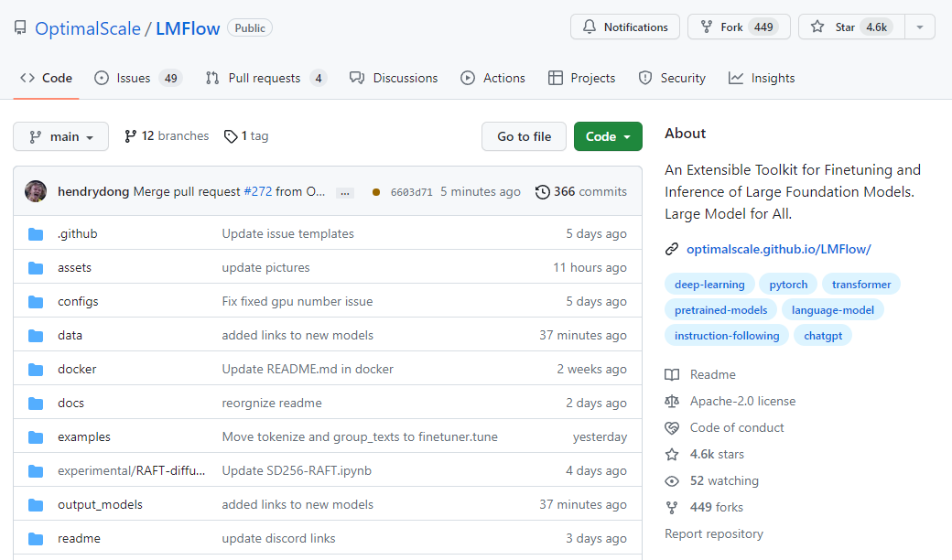Screen dimensions: 952x560
Task: Click the repository book icon beside OptimalScale
Action: [x=20, y=28]
